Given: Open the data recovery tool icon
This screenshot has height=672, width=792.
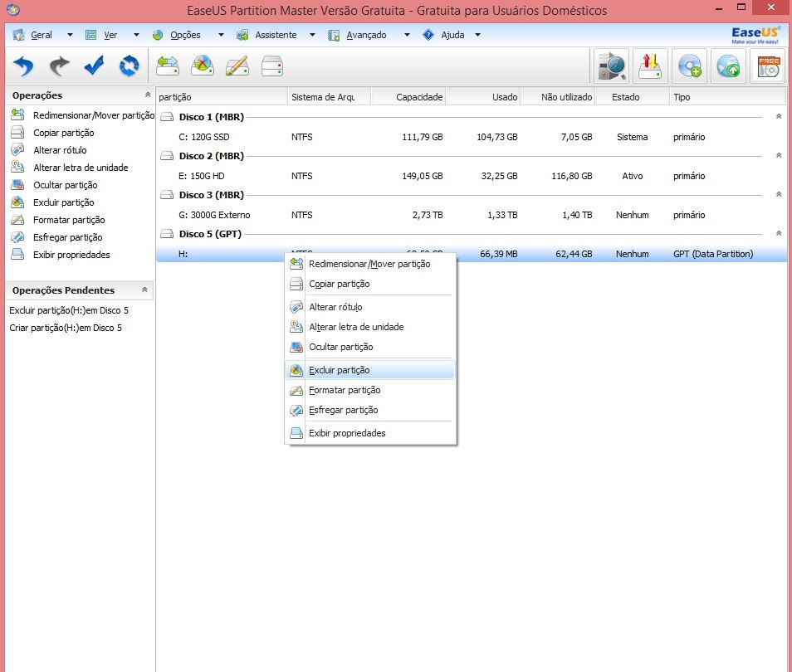Looking at the screenshot, I should point(612,66).
